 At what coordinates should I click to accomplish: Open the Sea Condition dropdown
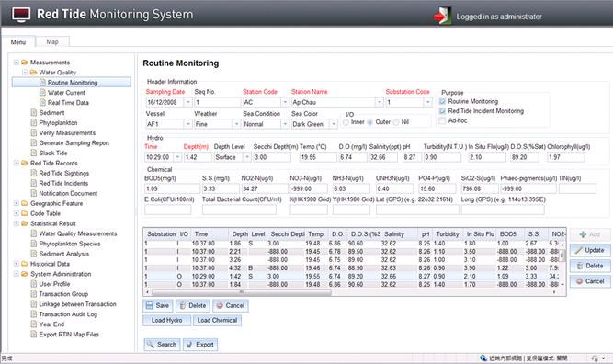tap(285, 124)
